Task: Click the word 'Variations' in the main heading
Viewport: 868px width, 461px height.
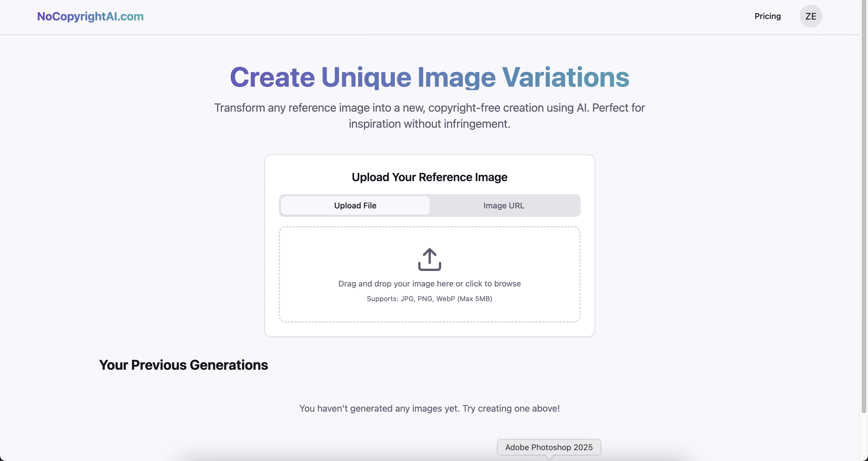Action: (565, 77)
